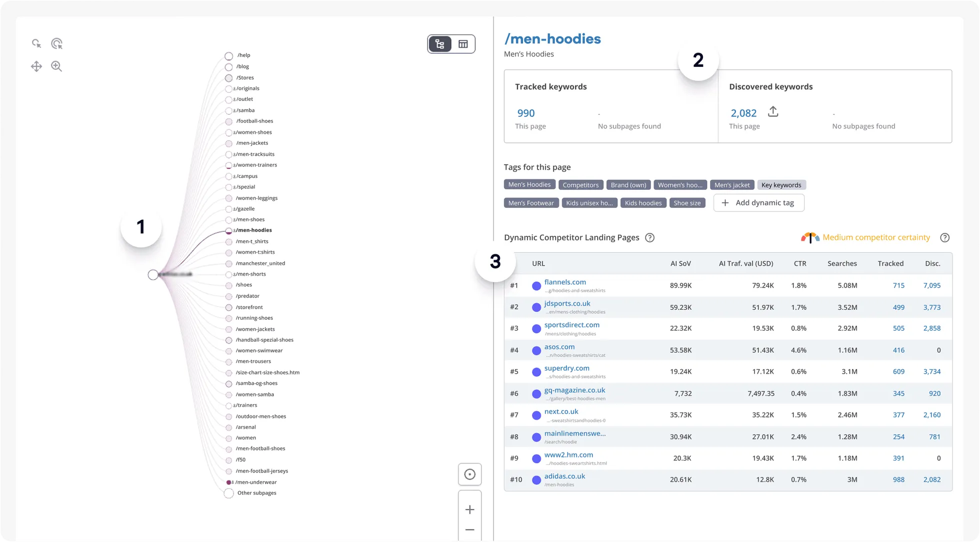Zoom in with the plus button
This screenshot has height=542, width=980.
(x=469, y=510)
